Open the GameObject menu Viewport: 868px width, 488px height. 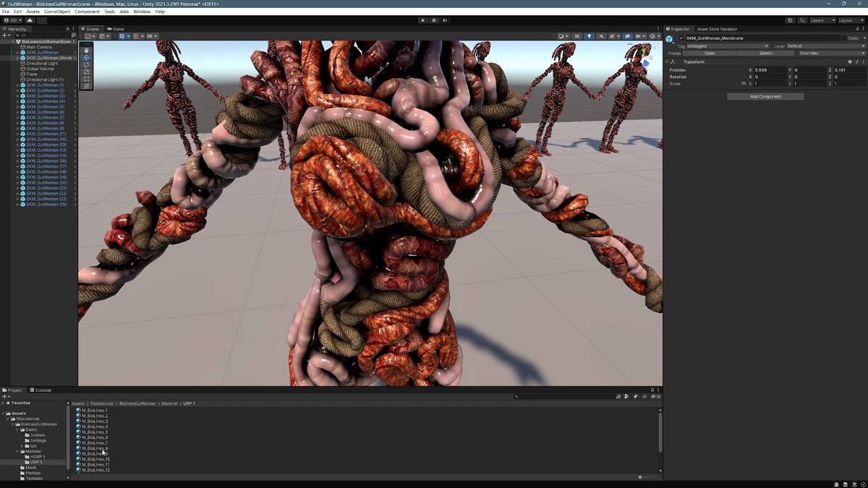(57, 12)
